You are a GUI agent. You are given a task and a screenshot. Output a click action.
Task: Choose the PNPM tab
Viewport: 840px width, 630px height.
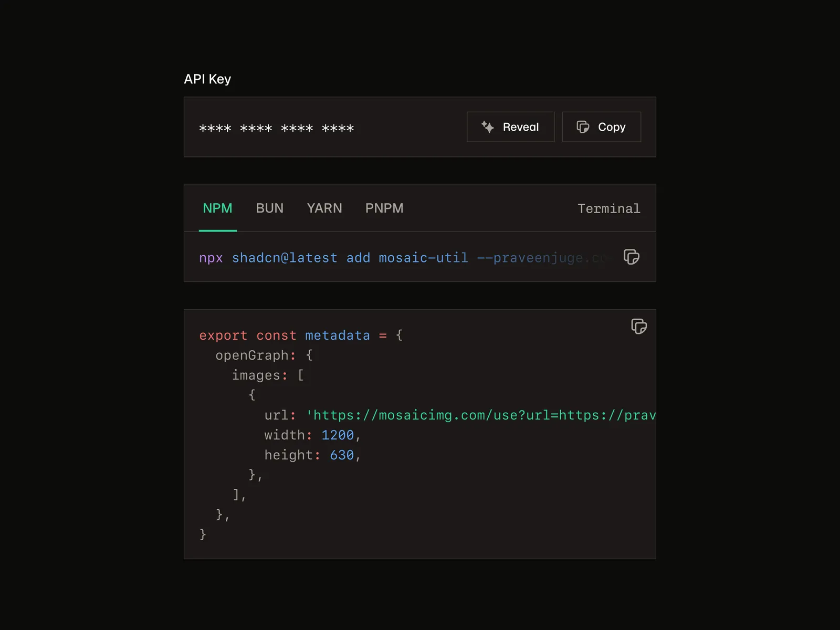pos(384,208)
